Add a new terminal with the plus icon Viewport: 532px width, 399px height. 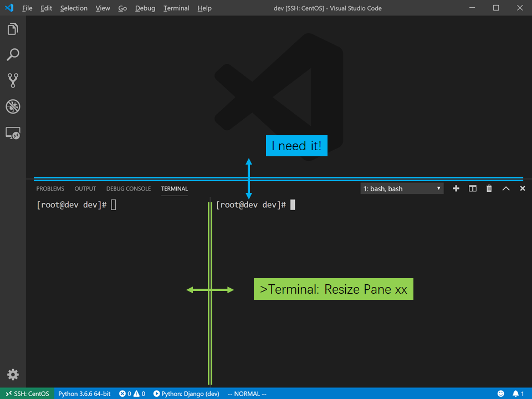(456, 188)
